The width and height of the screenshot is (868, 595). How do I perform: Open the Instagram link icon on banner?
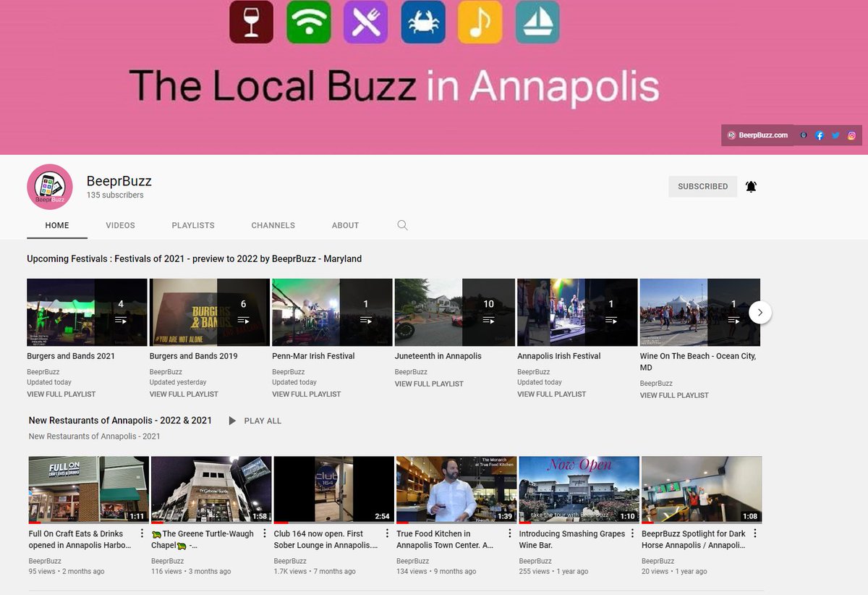pyautogui.click(x=852, y=135)
